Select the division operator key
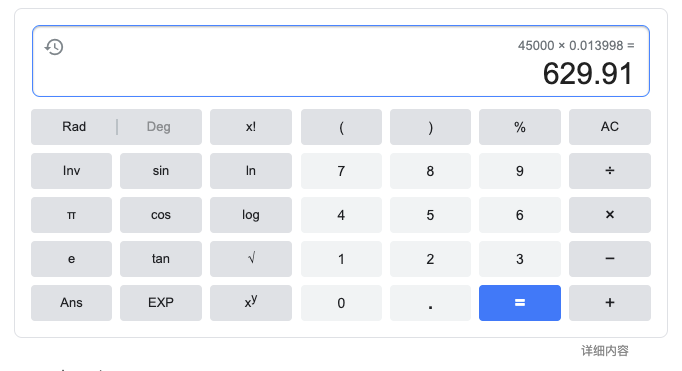Image resolution: width=682 pixels, height=371 pixels. [x=610, y=171]
